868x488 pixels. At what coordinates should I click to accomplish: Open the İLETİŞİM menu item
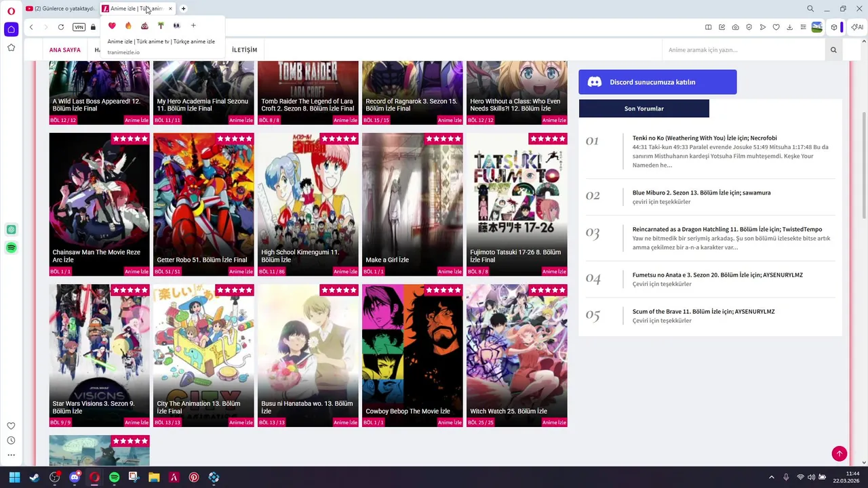point(245,50)
